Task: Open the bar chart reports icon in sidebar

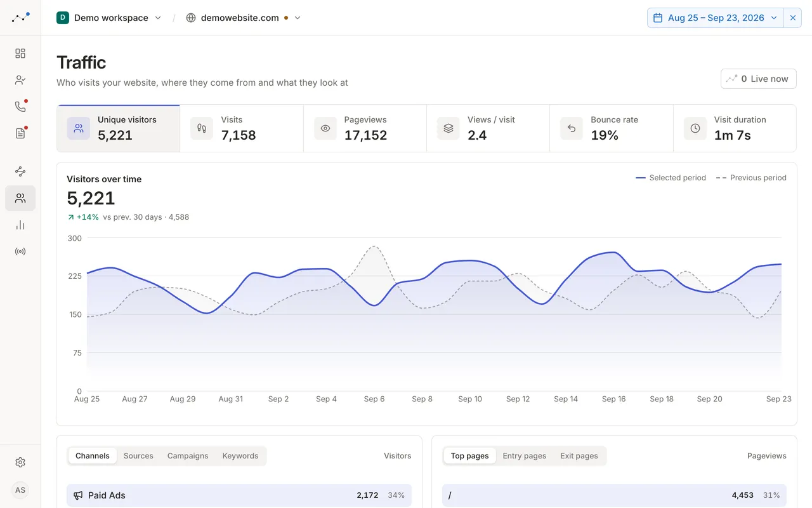Action: pyautogui.click(x=20, y=225)
